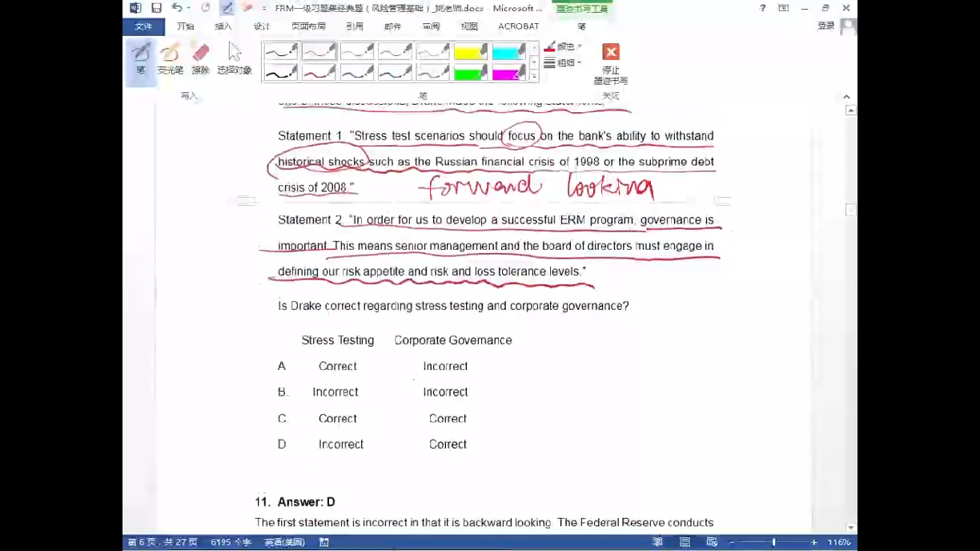Viewport: 980px width, 551px height.
Task: Stop inking with 停止墨迹书写 button
Action: [x=611, y=64]
